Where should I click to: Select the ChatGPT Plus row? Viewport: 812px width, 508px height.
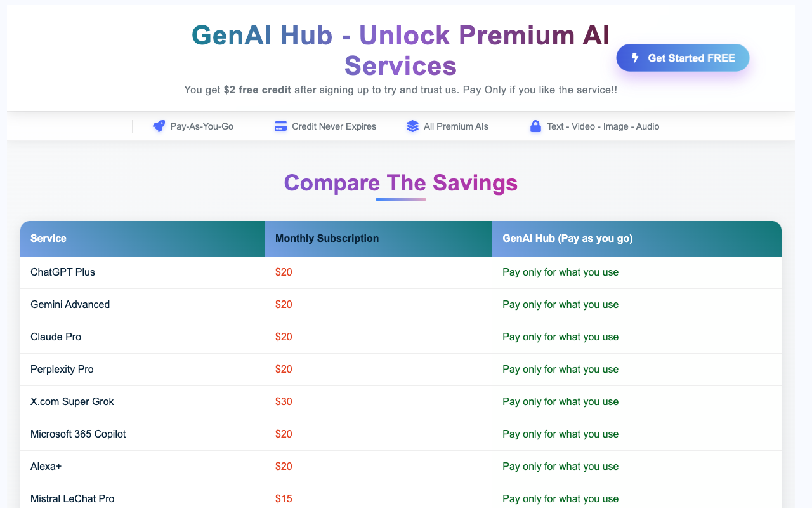tap(62, 272)
